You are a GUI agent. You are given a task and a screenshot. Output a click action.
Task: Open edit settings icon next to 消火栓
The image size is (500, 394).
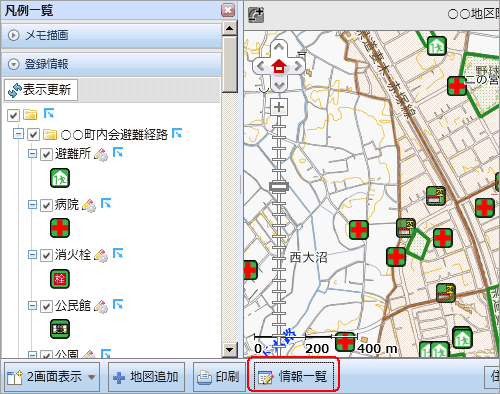pyautogui.click(x=101, y=255)
